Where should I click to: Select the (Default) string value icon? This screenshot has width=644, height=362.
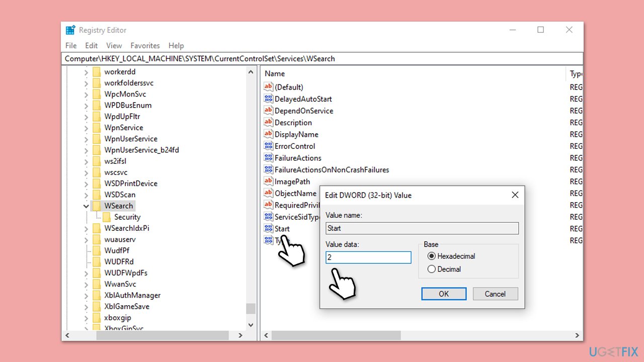click(268, 87)
